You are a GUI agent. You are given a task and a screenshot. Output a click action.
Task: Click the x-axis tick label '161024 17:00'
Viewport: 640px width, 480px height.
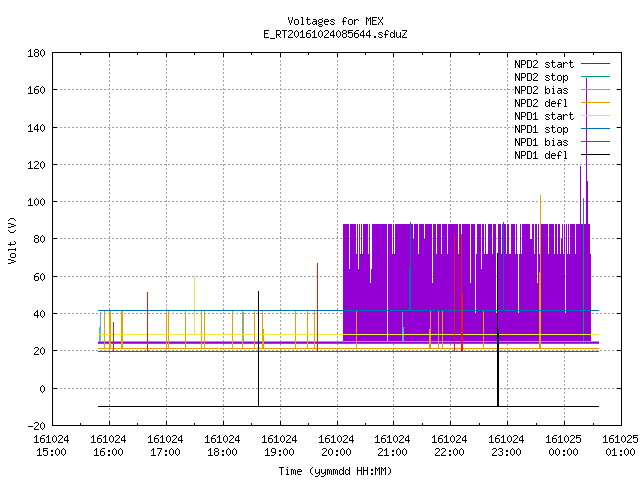[x=165, y=446]
